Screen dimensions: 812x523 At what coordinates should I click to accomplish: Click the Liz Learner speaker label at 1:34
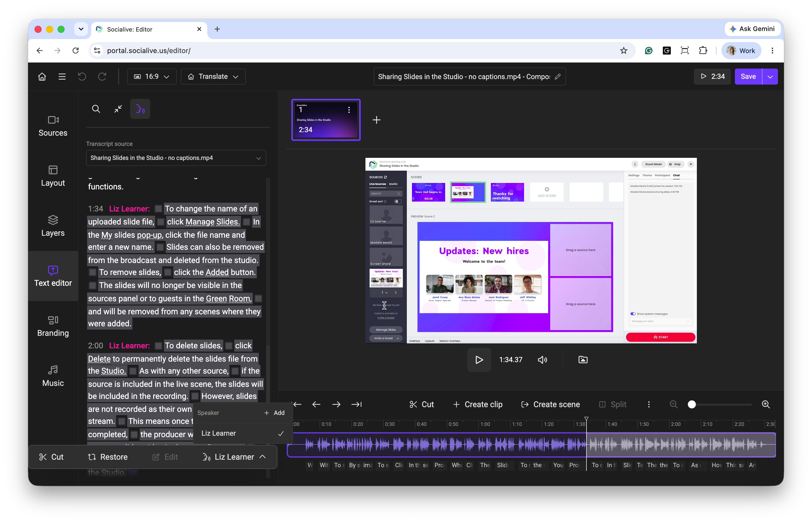tap(129, 209)
